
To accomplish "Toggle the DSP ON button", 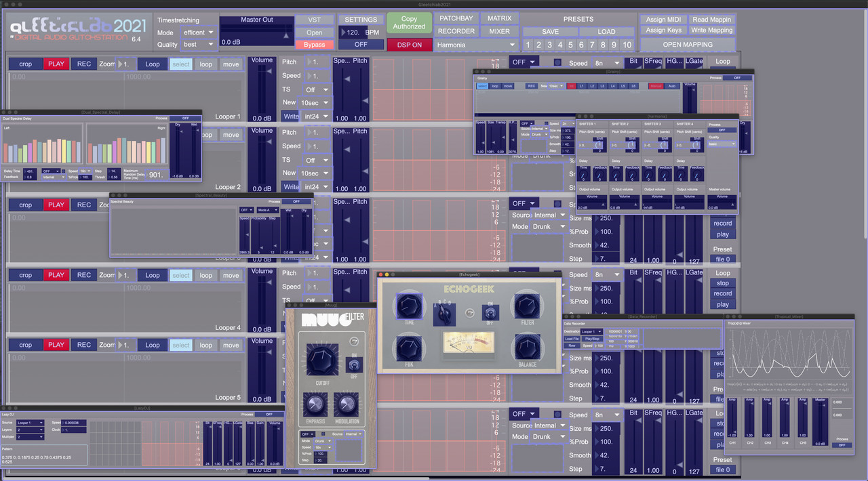I will pyautogui.click(x=410, y=45).
